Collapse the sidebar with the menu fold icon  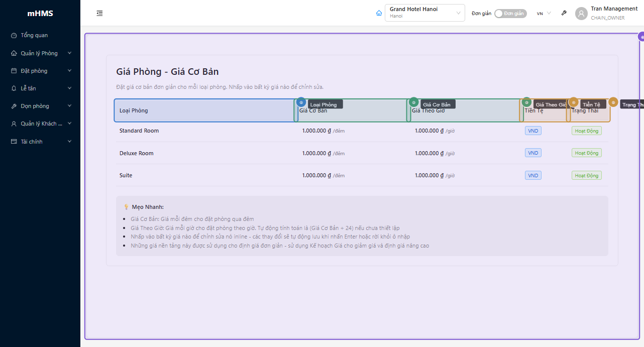99,13
